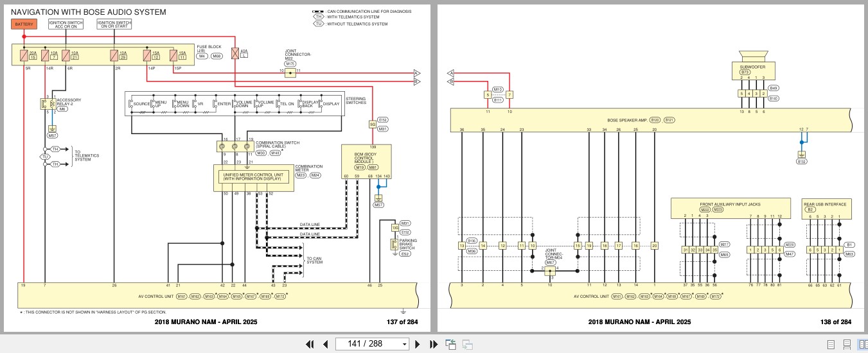Click the ACCESSORY RELAY-2 label
The height and width of the screenshot is (353, 868).
pos(69,101)
